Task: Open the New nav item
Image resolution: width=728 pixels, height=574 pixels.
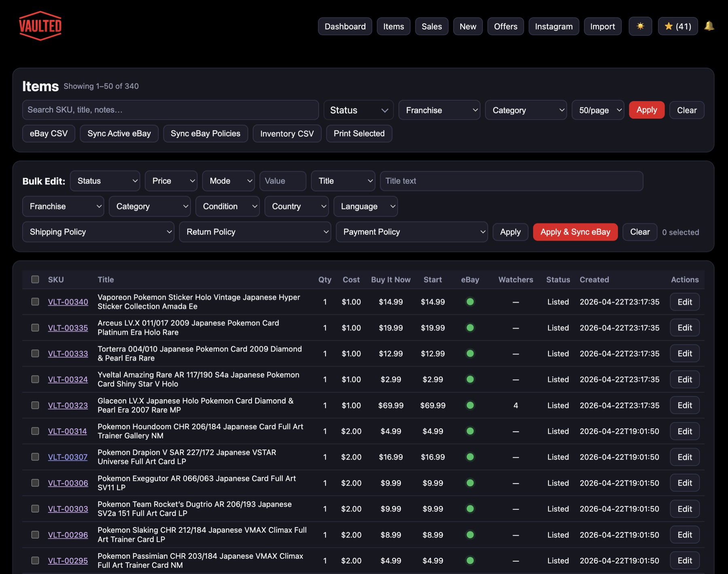Action: [468, 26]
